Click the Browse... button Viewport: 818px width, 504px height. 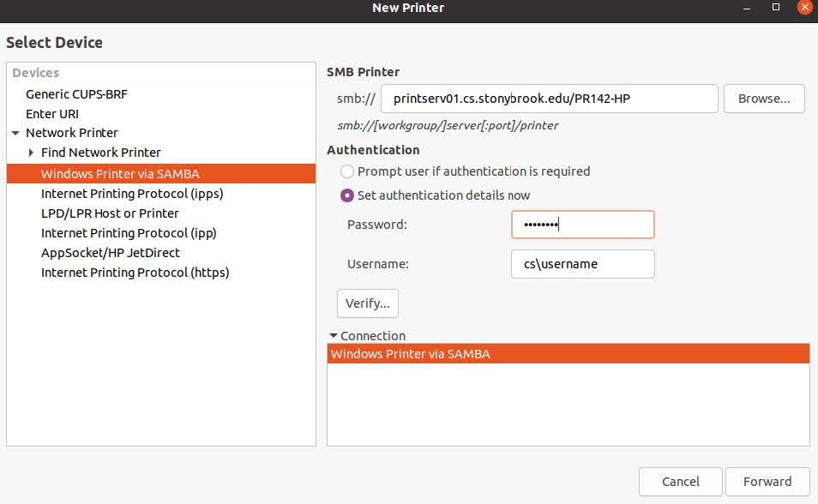click(x=764, y=99)
